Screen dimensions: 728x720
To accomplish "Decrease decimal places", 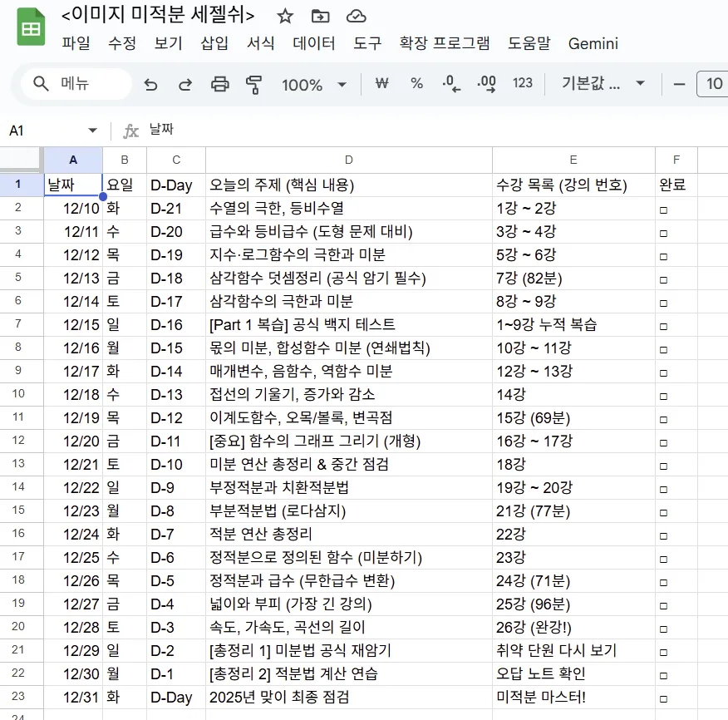I will pos(450,84).
